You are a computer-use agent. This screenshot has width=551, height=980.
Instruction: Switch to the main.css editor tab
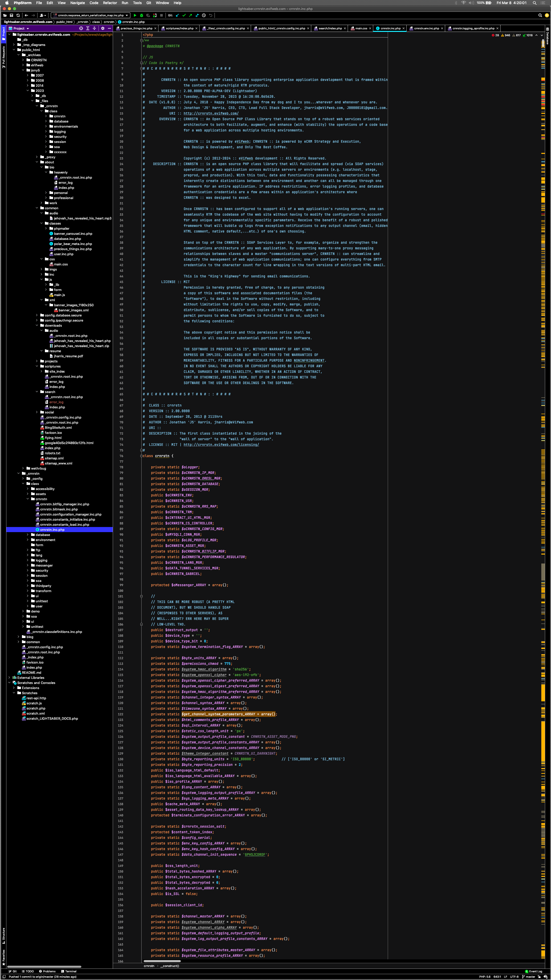361,29
